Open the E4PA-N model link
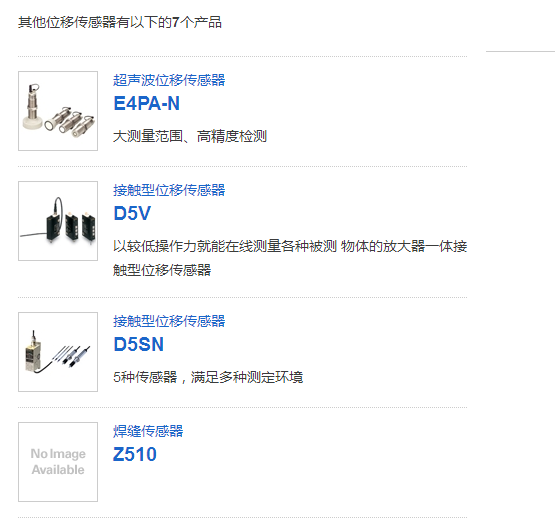 [146, 103]
